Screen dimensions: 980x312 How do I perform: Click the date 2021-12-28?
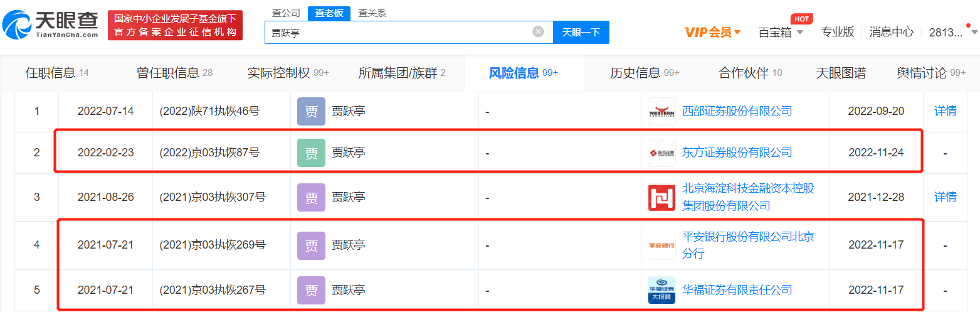(876, 197)
